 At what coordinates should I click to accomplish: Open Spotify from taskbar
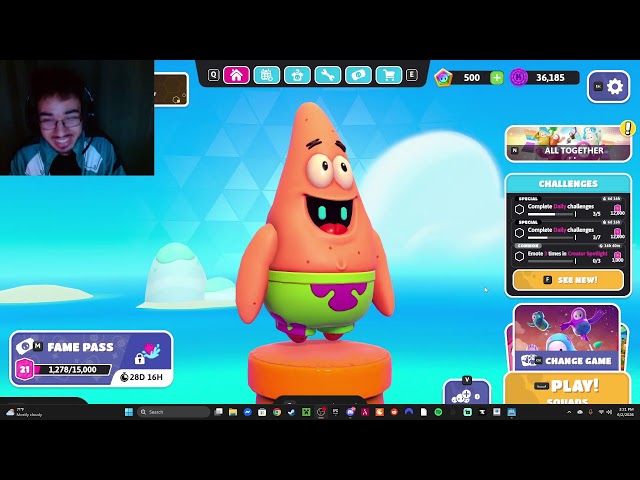pyautogui.click(x=438, y=412)
